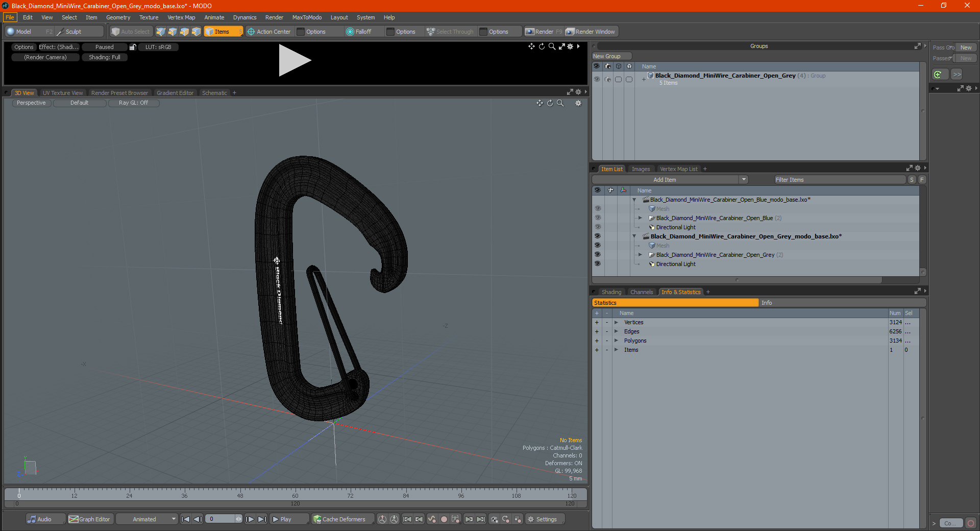Click the Filter Items field
980x531 pixels.
(x=840, y=180)
